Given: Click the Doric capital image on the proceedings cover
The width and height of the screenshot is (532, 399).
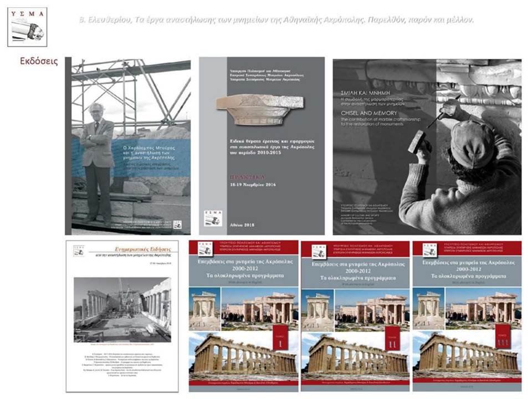Looking at the screenshot, I should tap(260, 109).
